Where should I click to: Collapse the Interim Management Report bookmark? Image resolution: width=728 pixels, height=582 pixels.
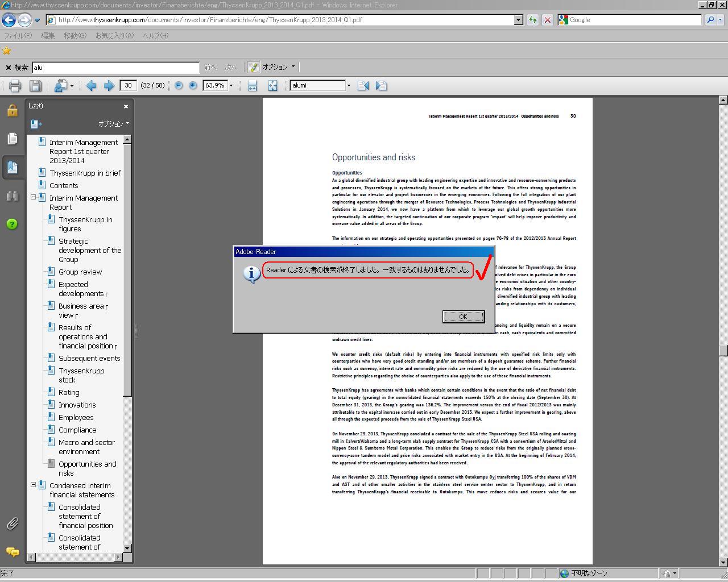[x=33, y=198]
